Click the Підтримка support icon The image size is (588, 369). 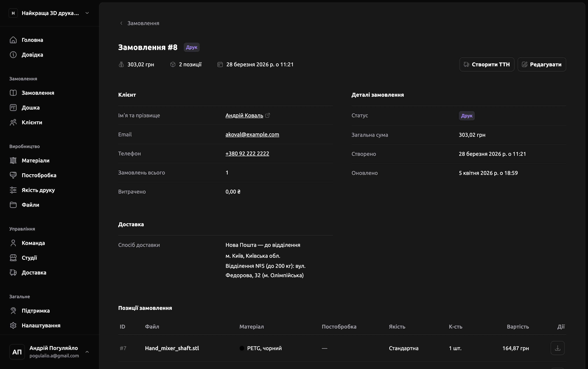click(x=13, y=311)
